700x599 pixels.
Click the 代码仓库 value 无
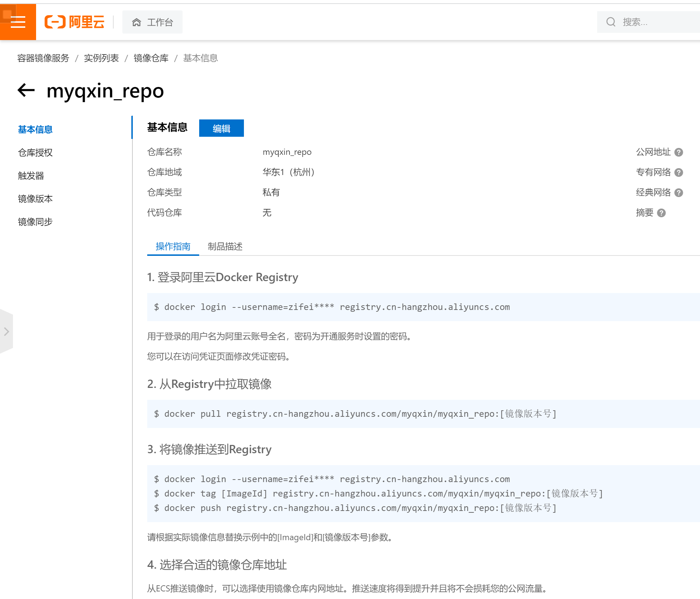point(267,213)
